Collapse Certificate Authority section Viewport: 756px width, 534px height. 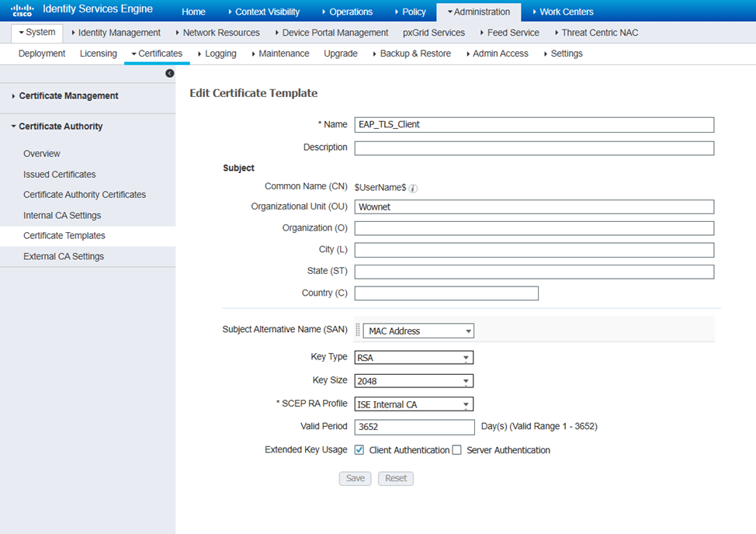(x=57, y=127)
